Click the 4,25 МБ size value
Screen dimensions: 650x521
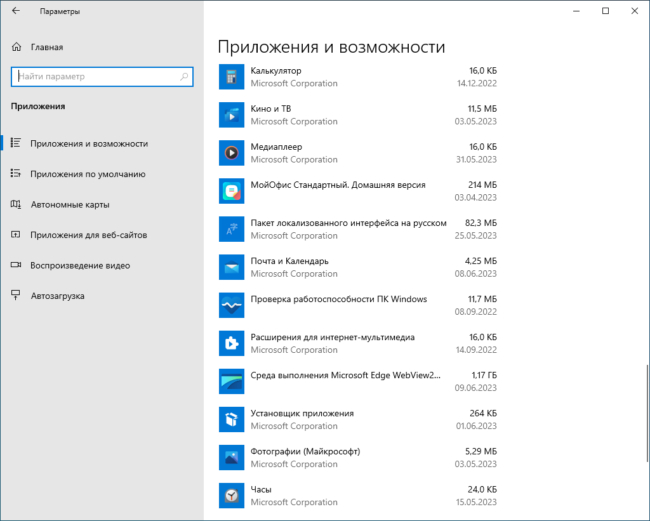tap(480, 261)
